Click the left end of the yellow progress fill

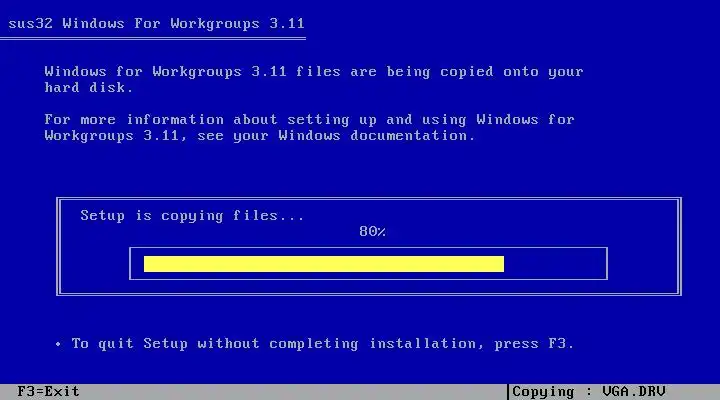coord(146,264)
